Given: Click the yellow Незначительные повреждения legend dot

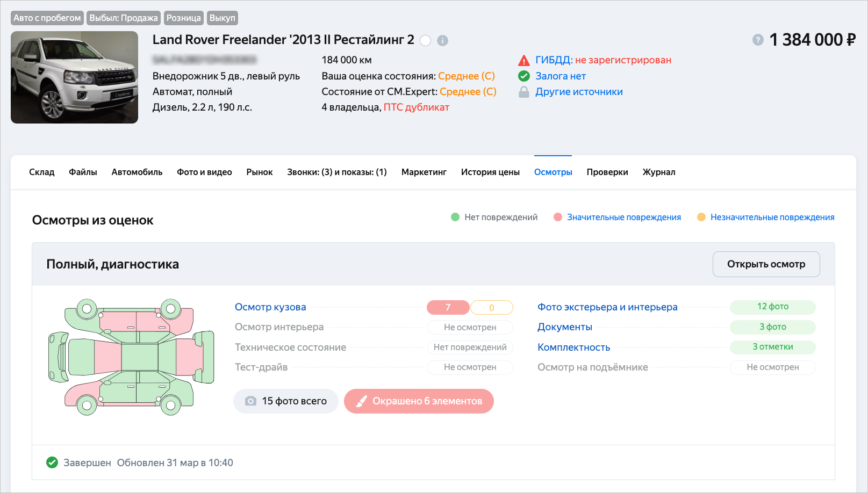Looking at the screenshot, I should (x=701, y=217).
